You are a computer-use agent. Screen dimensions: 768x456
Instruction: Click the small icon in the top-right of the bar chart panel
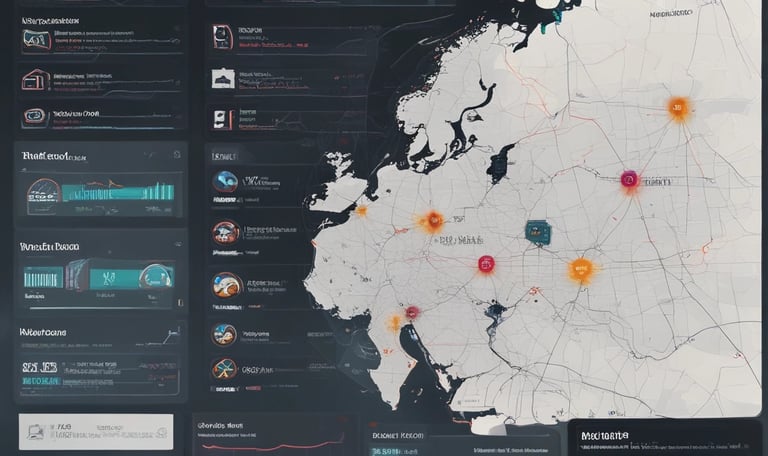177,155
